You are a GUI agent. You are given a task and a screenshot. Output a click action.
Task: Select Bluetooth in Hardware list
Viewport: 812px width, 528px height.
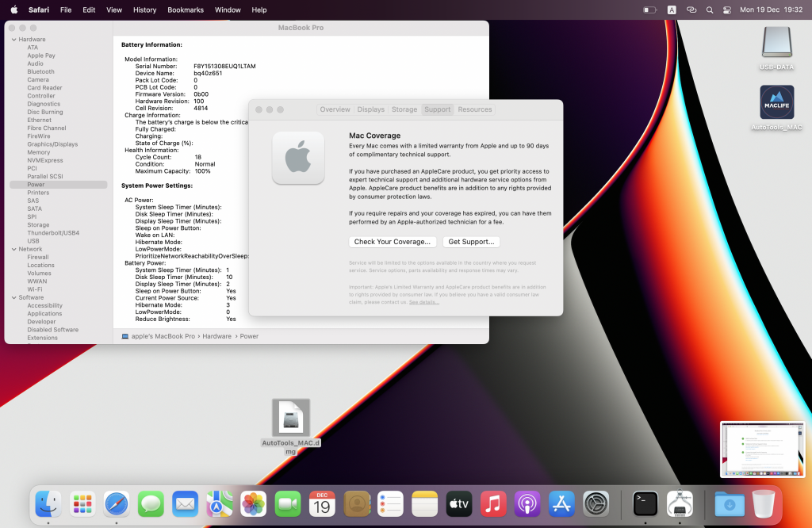point(41,72)
